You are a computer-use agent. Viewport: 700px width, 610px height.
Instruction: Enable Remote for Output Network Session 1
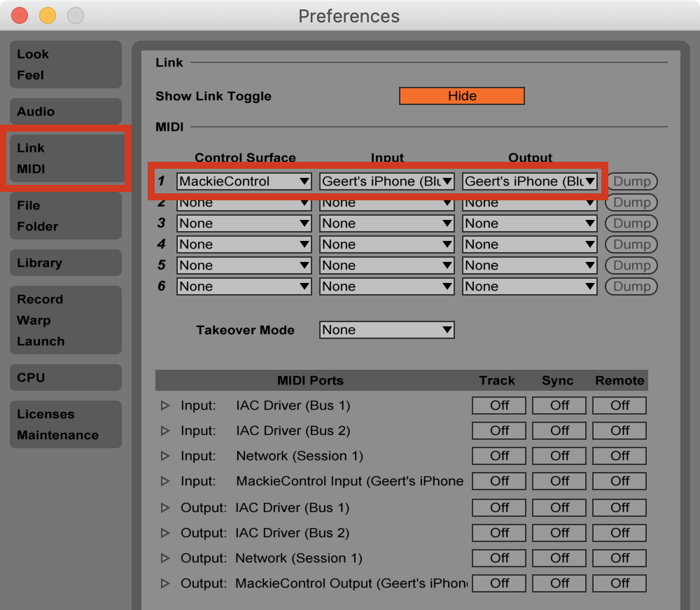(x=619, y=558)
